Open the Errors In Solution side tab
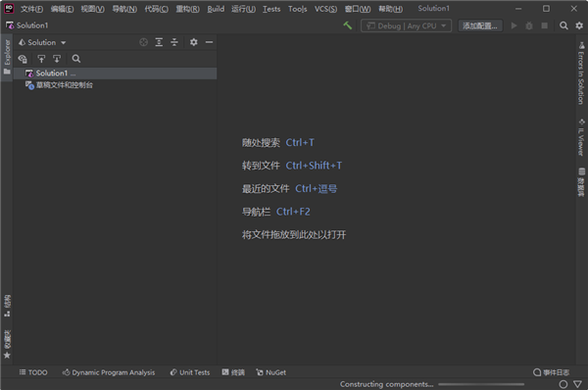Screen dimensions: 588x390 [581, 73]
